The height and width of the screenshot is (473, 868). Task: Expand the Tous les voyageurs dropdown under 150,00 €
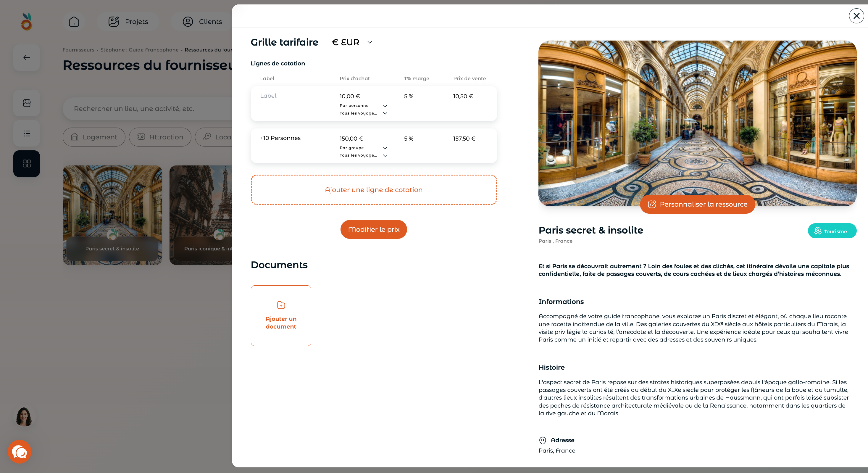[363, 155]
